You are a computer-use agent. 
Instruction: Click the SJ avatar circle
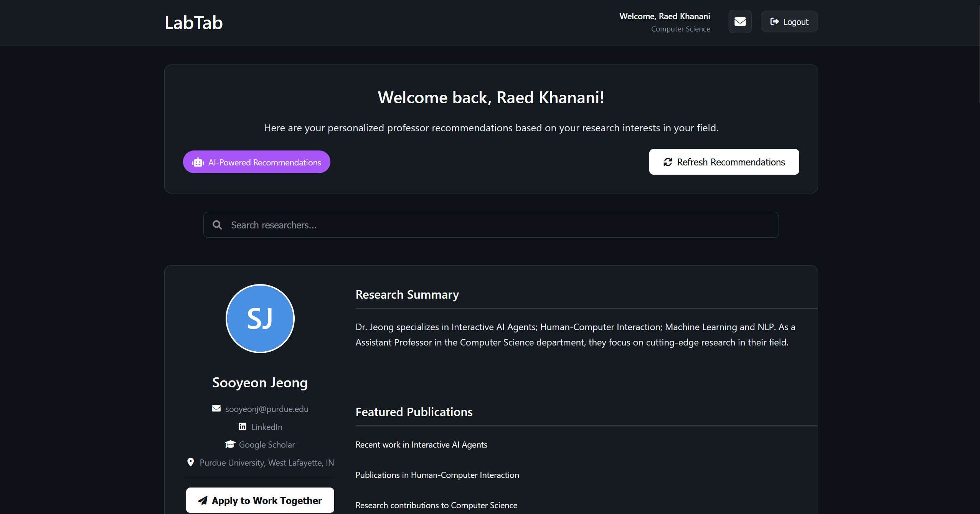260,319
